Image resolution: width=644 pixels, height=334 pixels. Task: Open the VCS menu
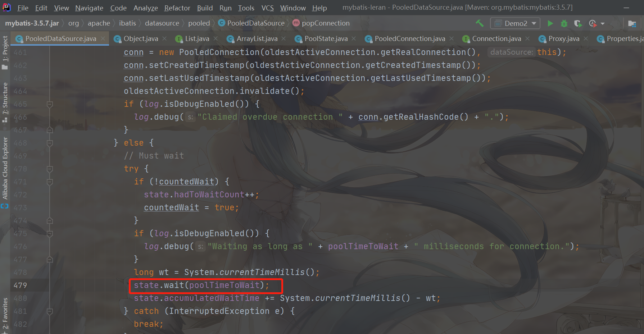[x=268, y=8]
